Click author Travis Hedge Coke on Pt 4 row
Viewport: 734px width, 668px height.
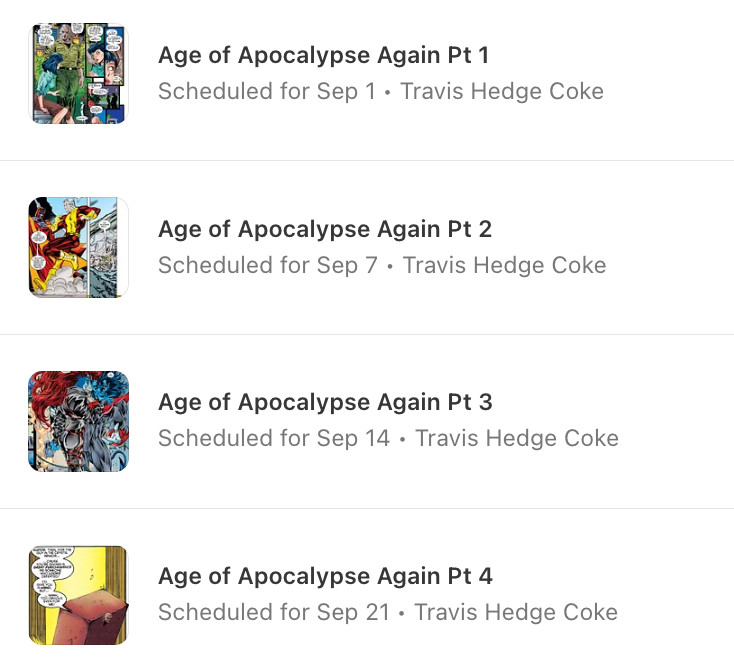516,612
